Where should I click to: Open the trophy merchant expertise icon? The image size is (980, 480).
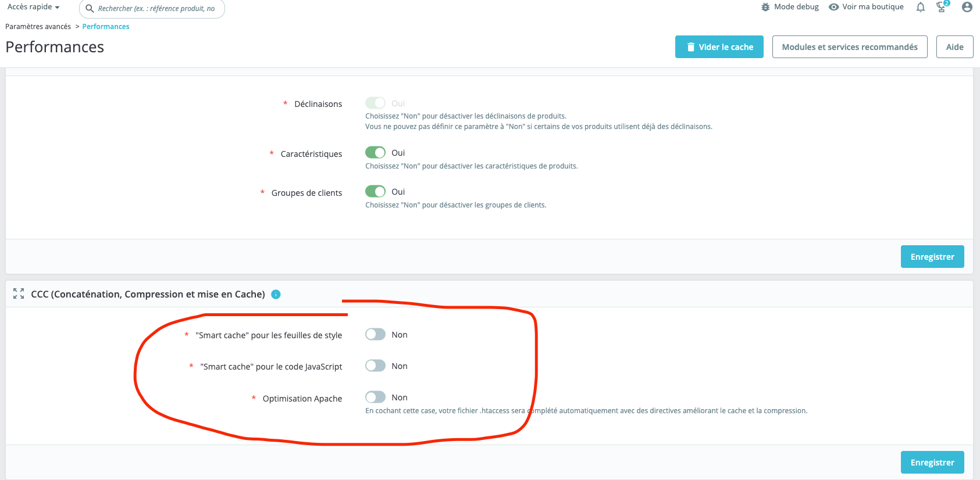[942, 7]
